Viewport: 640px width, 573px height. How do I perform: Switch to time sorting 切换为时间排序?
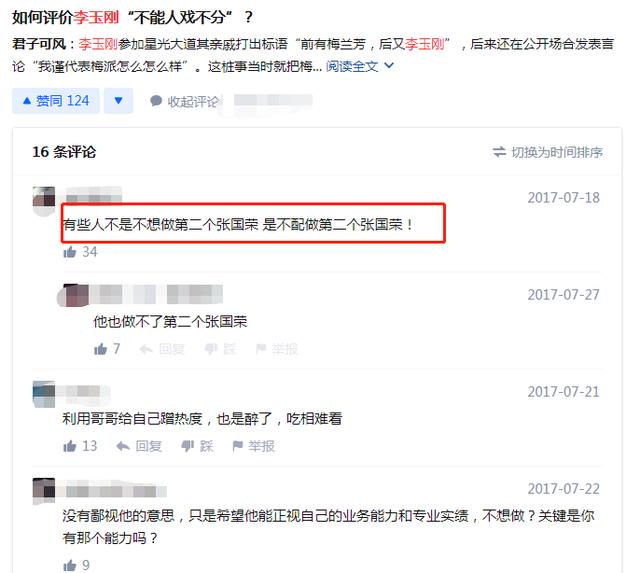tap(548, 152)
